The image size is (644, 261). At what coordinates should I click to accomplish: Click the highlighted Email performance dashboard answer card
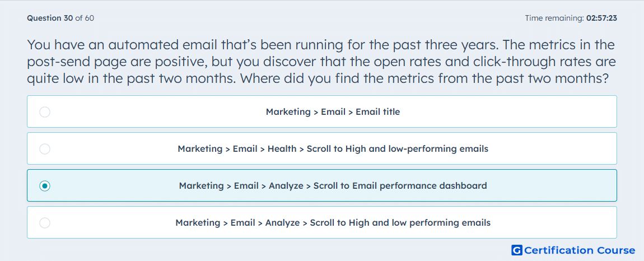(321, 185)
